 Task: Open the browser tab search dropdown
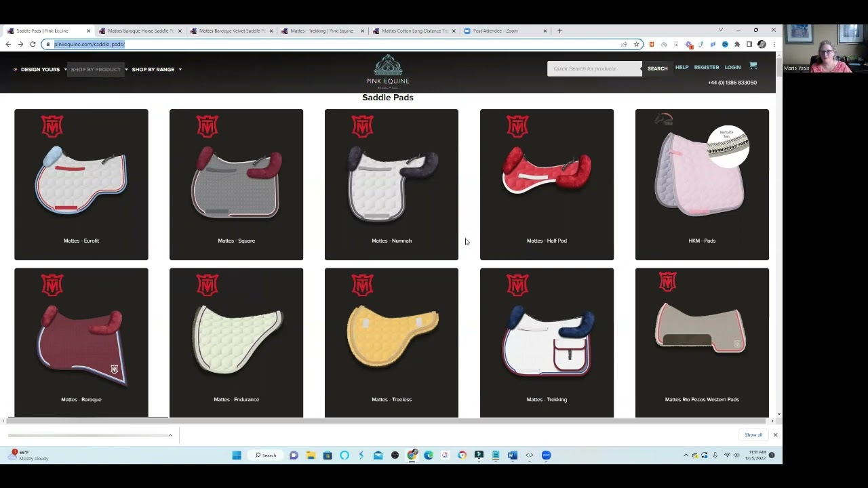720,30
